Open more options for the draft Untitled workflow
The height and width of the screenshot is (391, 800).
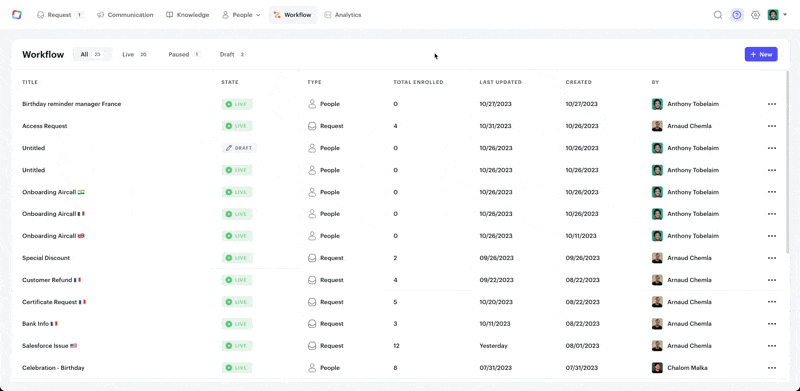pos(771,148)
